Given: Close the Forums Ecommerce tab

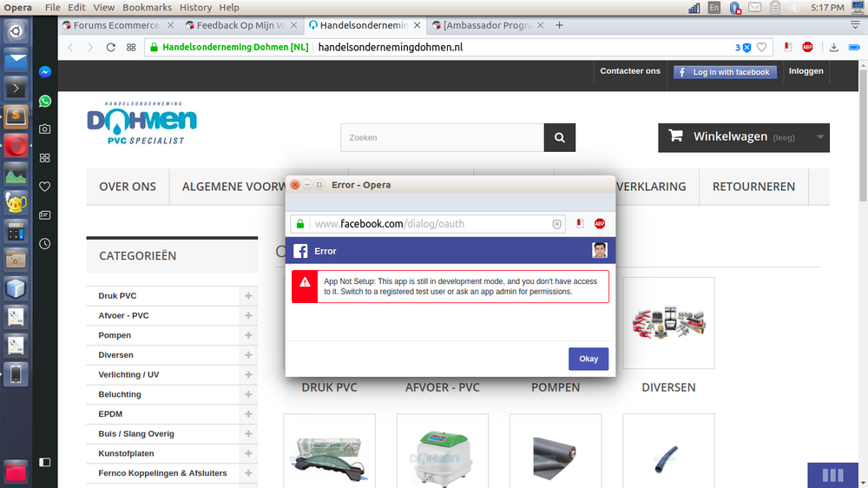Looking at the screenshot, I should coord(170,25).
